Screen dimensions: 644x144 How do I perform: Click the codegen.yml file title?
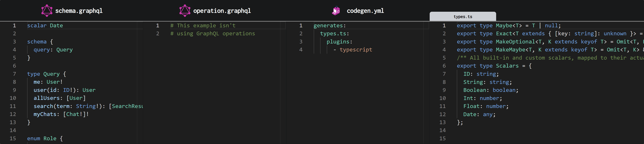click(x=365, y=11)
